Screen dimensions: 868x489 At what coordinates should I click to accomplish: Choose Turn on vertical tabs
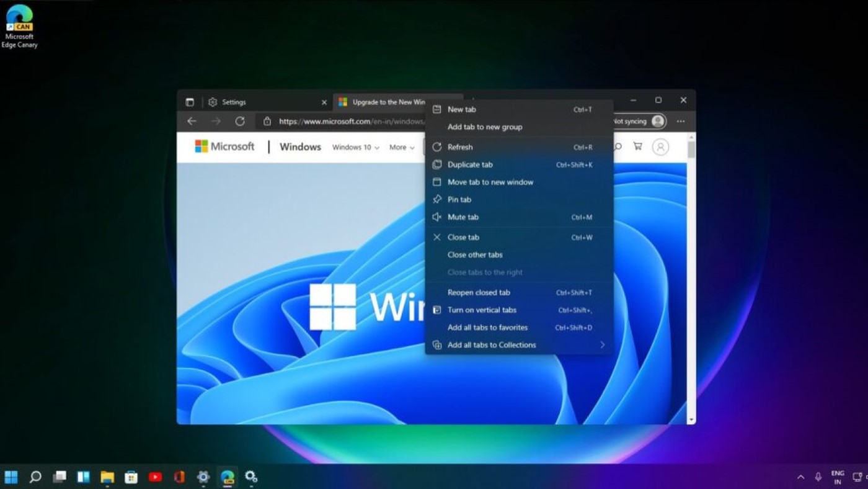(519, 310)
